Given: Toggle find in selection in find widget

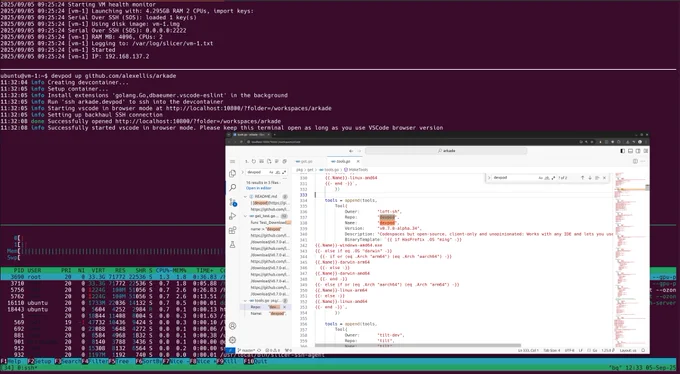Looking at the screenshot, I should 597,178.
